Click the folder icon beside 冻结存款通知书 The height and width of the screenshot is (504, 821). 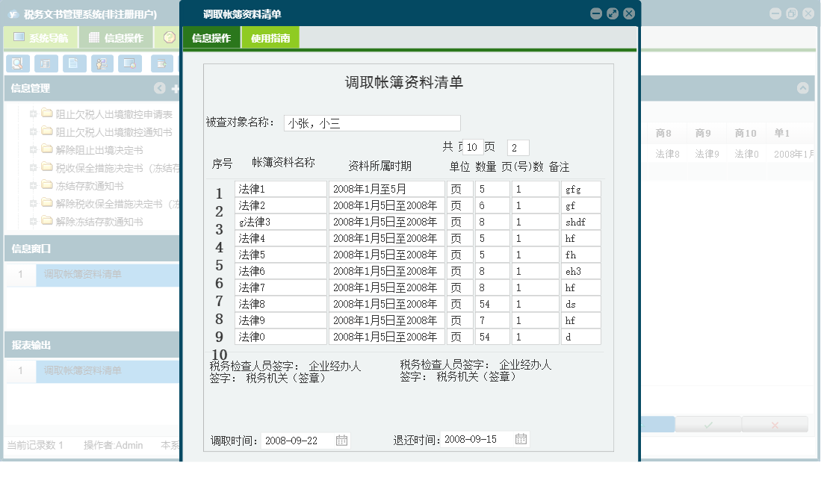point(47,185)
